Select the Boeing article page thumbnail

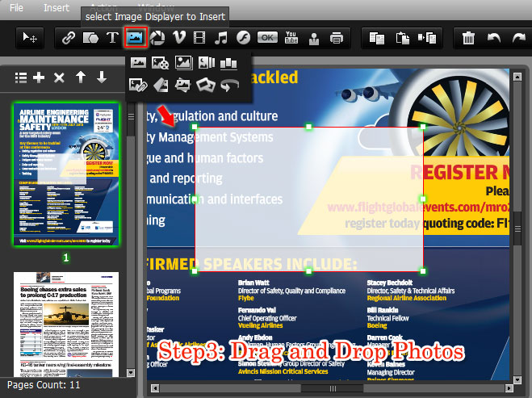click(x=66, y=325)
